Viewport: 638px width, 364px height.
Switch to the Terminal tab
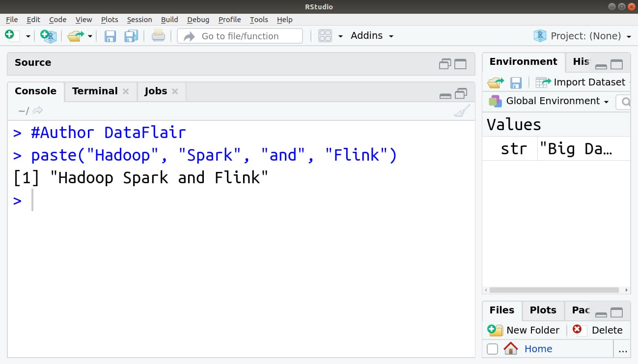pyautogui.click(x=95, y=91)
